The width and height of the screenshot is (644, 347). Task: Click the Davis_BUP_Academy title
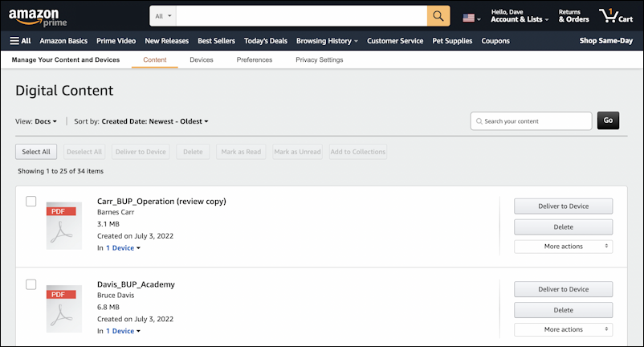coord(136,284)
